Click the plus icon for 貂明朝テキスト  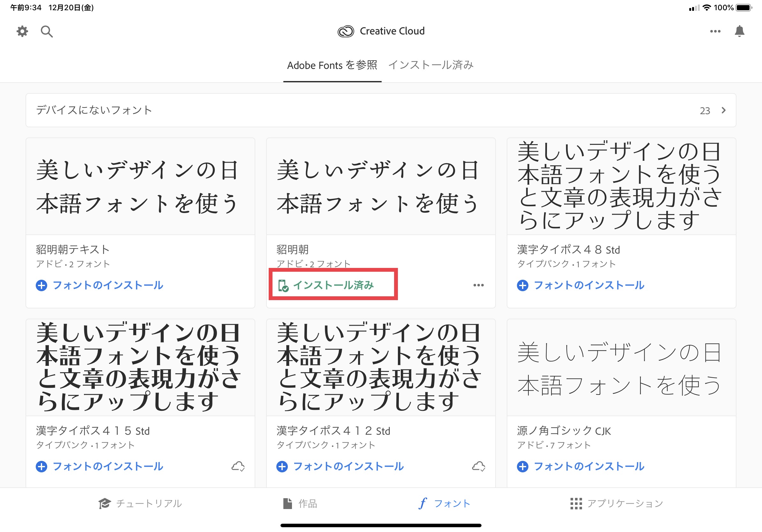click(x=41, y=285)
